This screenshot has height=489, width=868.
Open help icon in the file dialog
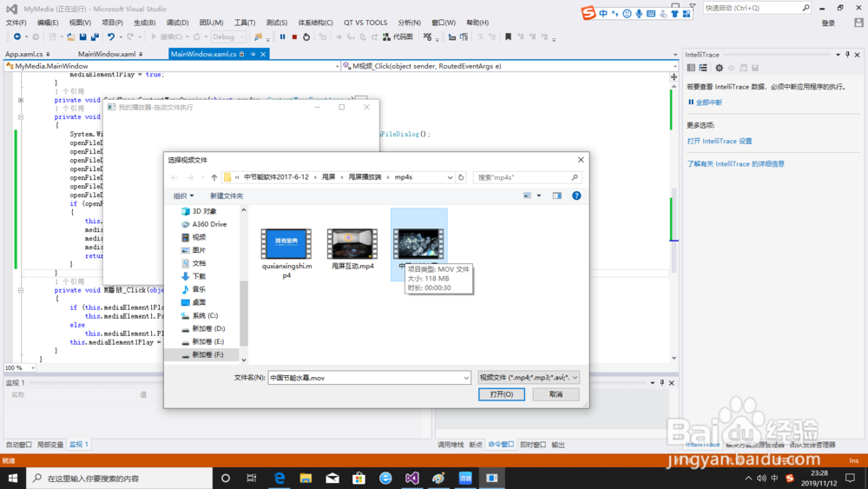coord(576,195)
